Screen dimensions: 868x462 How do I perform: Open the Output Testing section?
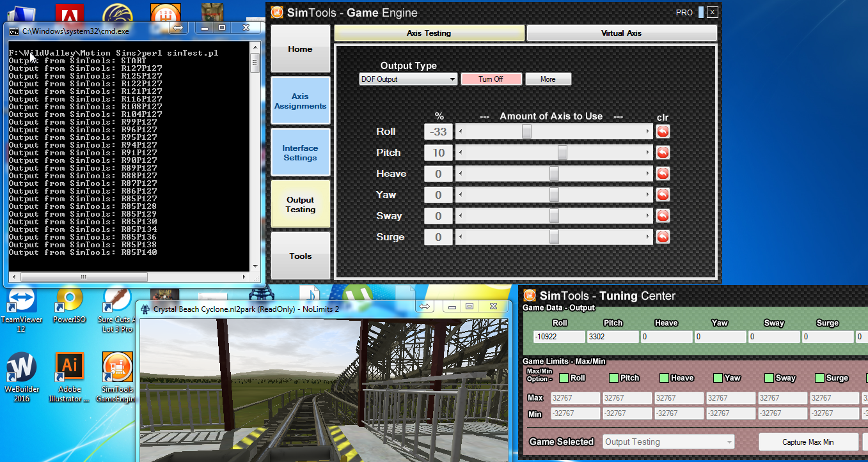300,204
